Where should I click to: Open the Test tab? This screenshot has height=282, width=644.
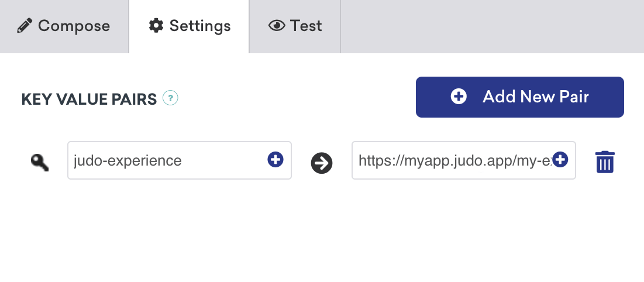coord(295,26)
